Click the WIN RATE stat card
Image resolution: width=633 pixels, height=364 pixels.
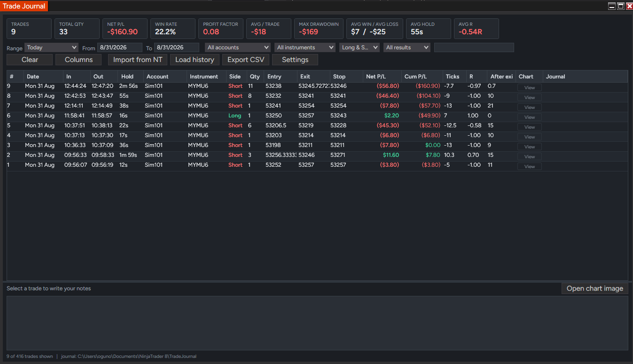pos(172,29)
